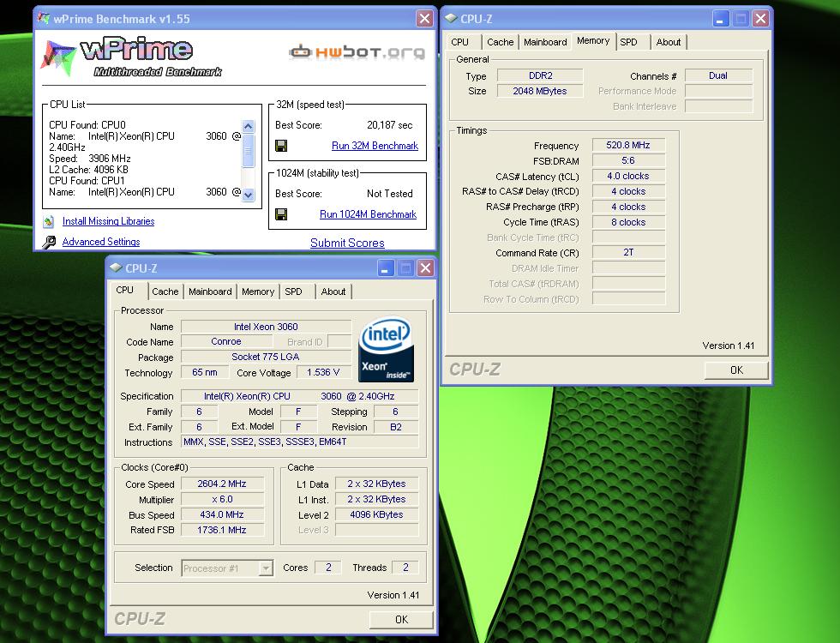Click the Memory CPU-Z title bar icon
840x643 pixels.
[451, 18]
